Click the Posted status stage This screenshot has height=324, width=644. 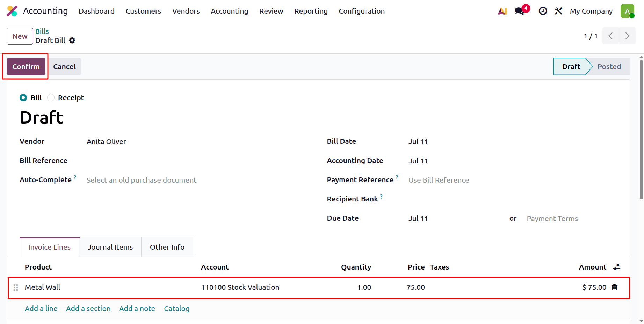(609, 67)
